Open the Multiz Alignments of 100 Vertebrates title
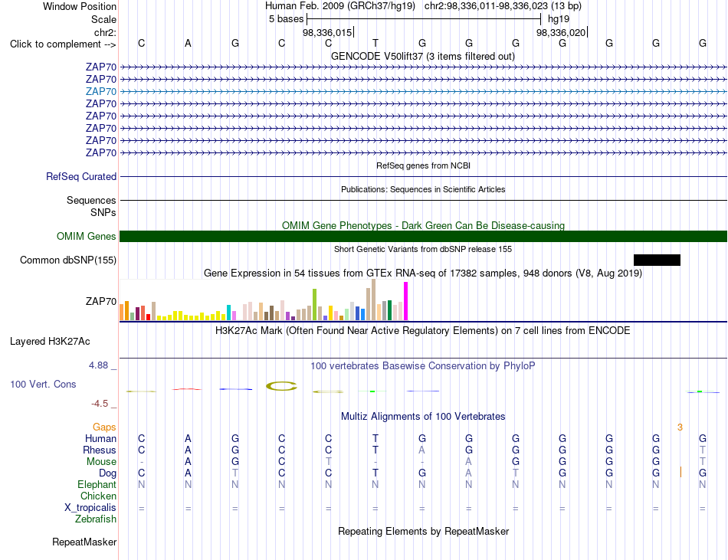The image size is (728, 560). coord(423,416)
